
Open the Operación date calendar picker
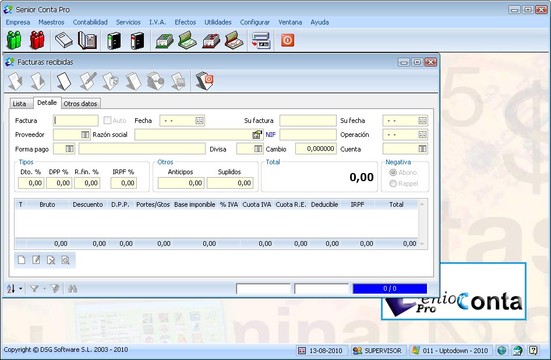[x=422, y=135]
